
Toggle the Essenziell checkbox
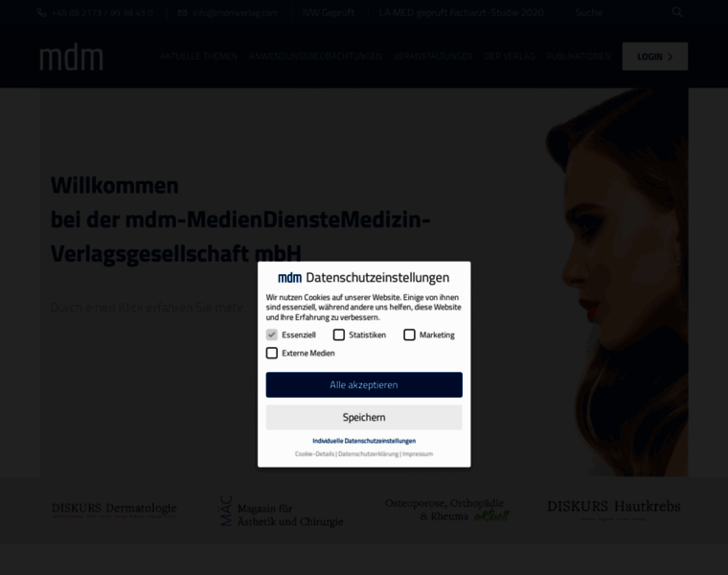pyautogui.click(x=272, y=334)
